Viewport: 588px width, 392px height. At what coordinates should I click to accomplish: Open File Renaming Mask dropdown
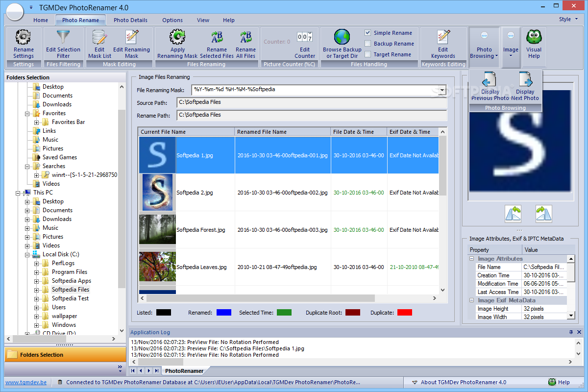(442, 90)
